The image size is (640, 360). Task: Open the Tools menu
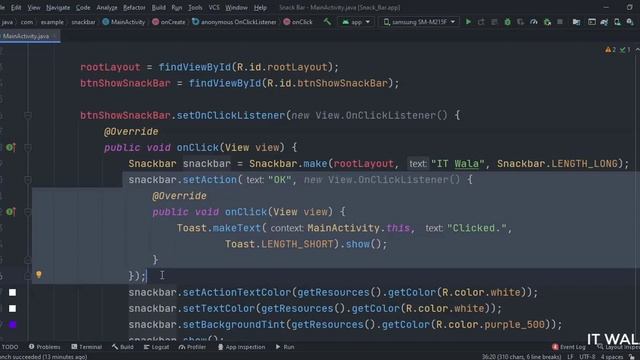pyautogui.click(x=195, y=7)
